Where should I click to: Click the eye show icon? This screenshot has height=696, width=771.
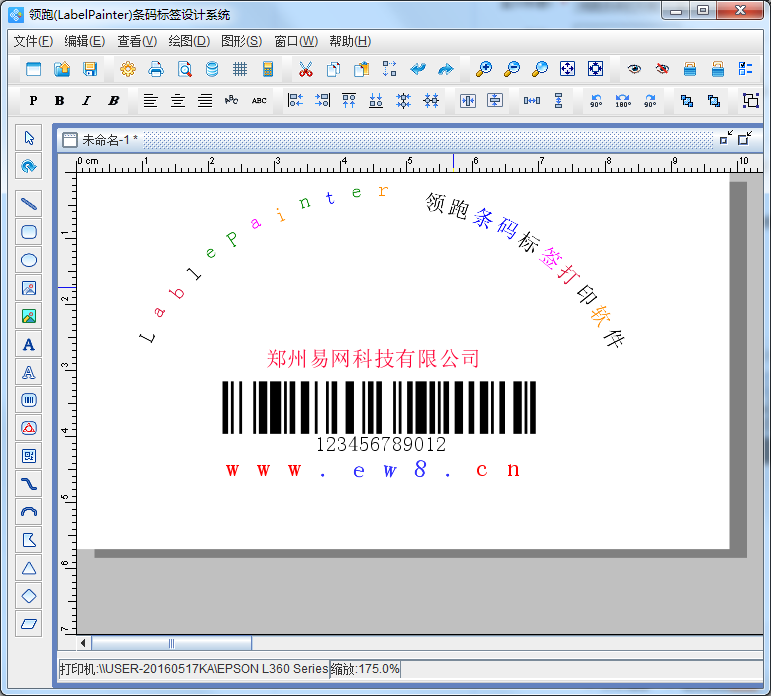coord(634,69)
